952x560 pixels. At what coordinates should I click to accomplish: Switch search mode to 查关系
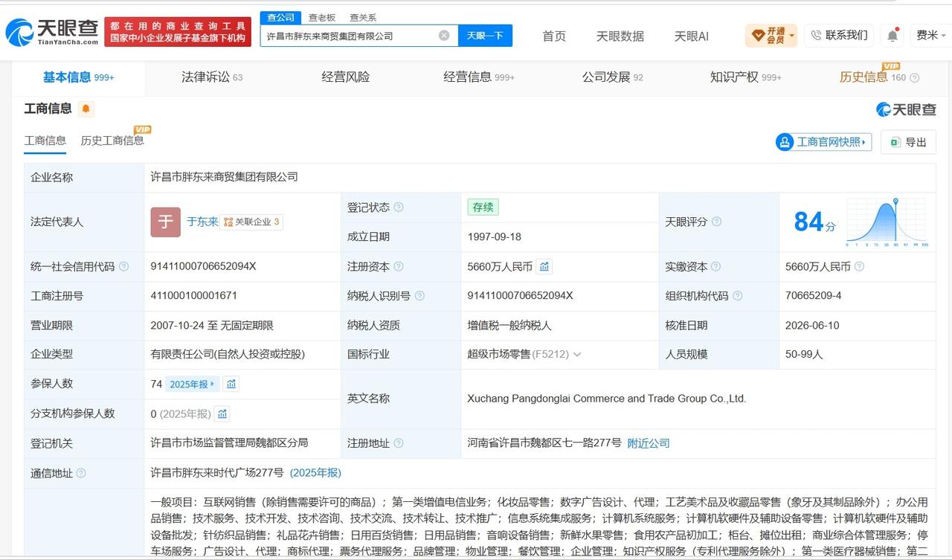[363, 17]
